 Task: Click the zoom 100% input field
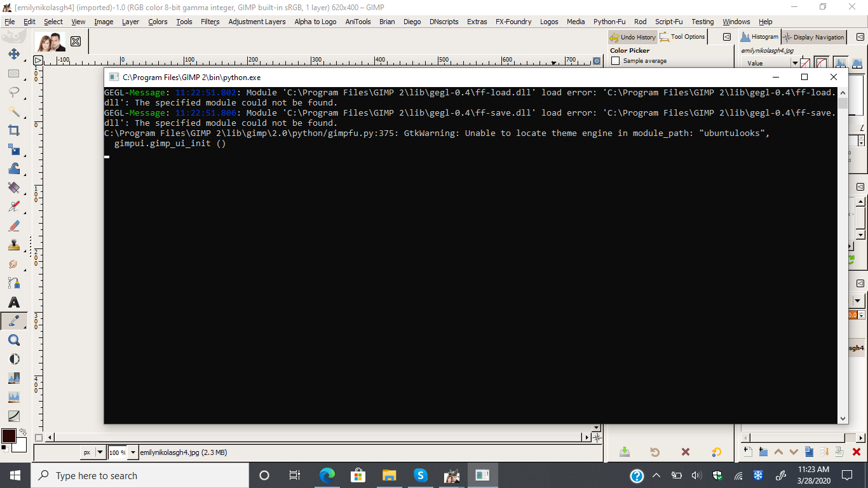(118, 452)
